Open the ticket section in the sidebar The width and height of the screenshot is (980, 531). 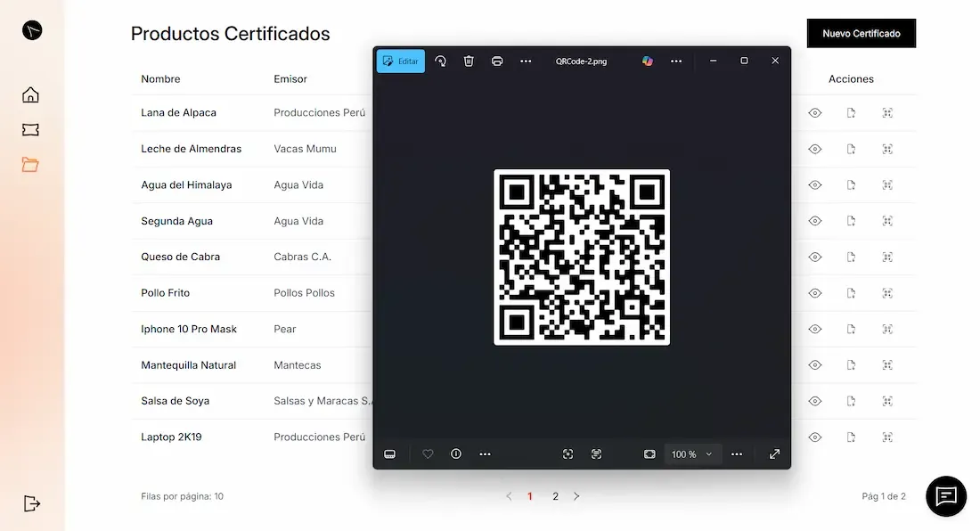click(x=30, y=129)
